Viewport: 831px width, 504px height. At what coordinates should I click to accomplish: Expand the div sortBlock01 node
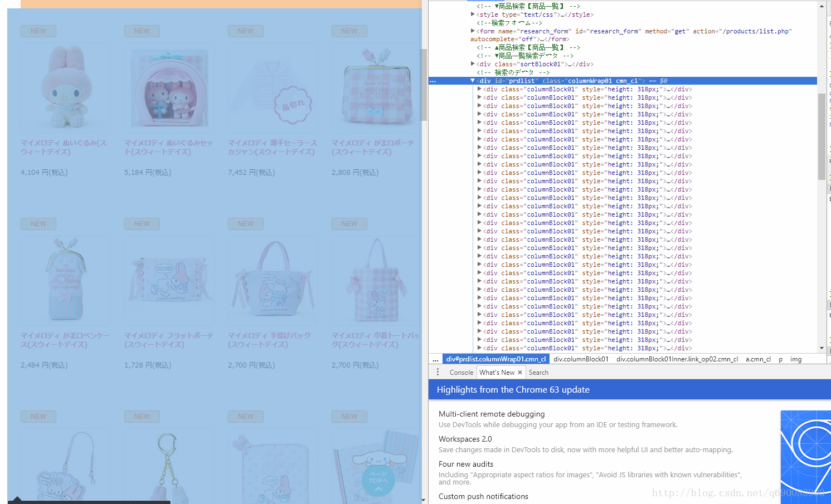pyautogui.click(x=473, y=64)
